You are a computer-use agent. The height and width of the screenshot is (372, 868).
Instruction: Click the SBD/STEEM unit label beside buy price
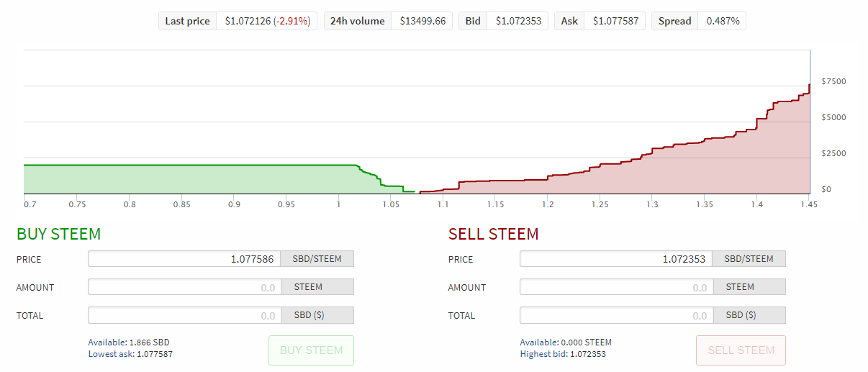[x=317, y=259]
